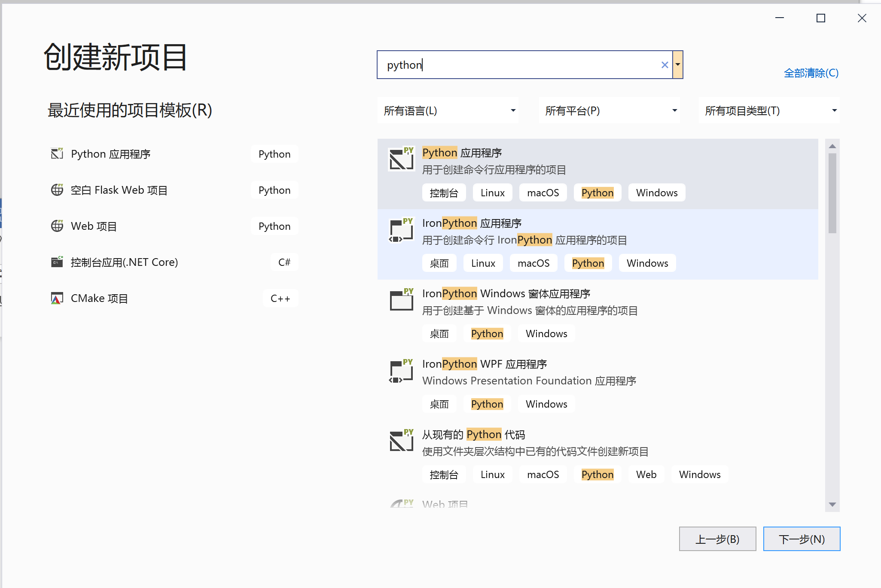Open the search history dropdown arrow
The width and height of the screenshot is (881, 588).
pyautogui.click(x=678, y=65)
